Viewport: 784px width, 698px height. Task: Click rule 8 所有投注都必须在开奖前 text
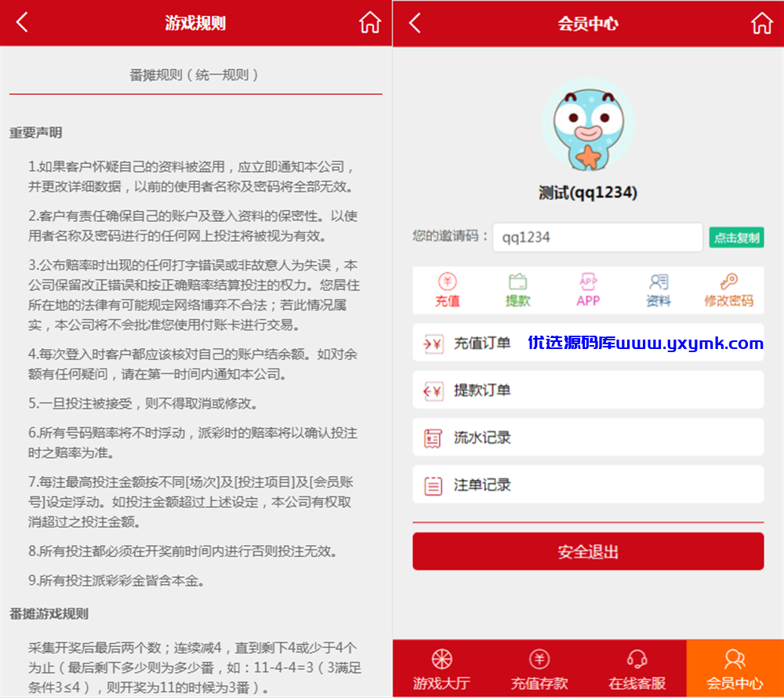click(183, 551)
